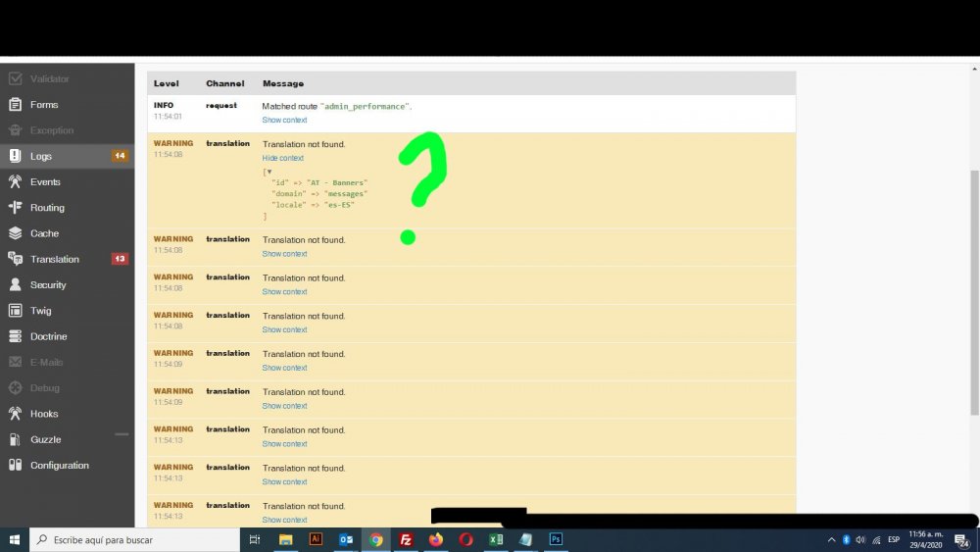
Task: Open the Translation panel icon
Action: click(x=15, y=259)
